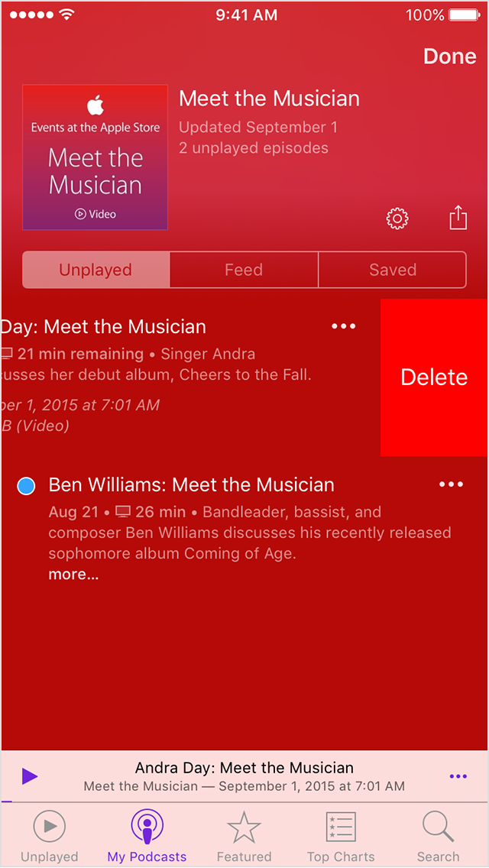Open options for Andra Day episode

(x=344, y=326)
